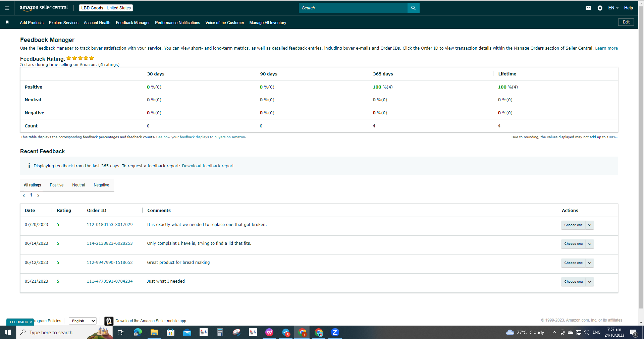Click the bookmark flag icon

pyautogui.click(x=7, y=22)
